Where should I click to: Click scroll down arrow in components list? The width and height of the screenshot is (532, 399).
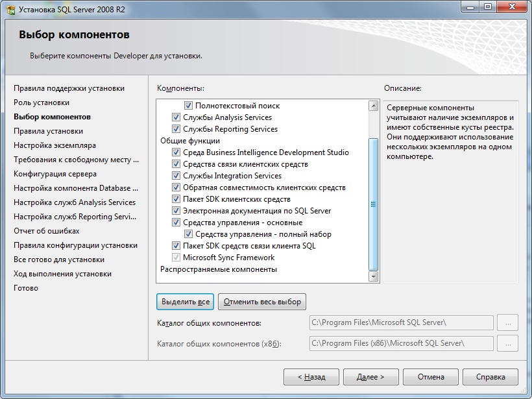tap(373, 276)
